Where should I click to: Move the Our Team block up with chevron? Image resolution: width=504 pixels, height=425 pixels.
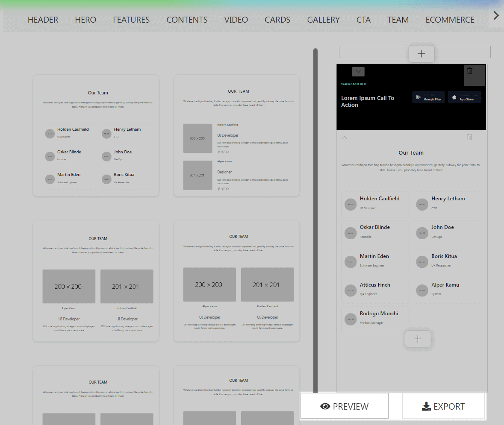[x=344, y=138]
